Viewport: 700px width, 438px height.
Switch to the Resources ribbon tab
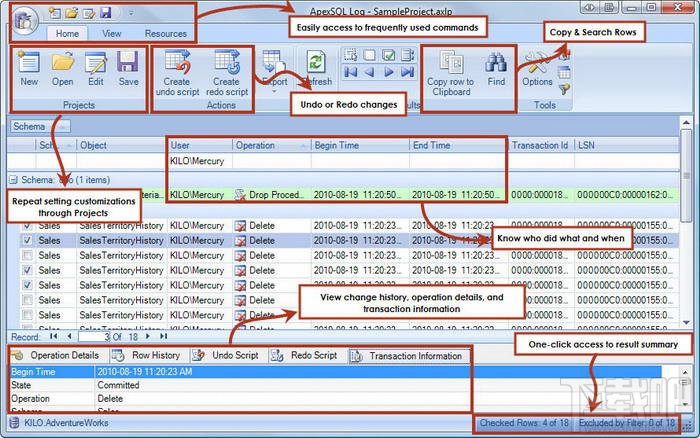(166, 33)
